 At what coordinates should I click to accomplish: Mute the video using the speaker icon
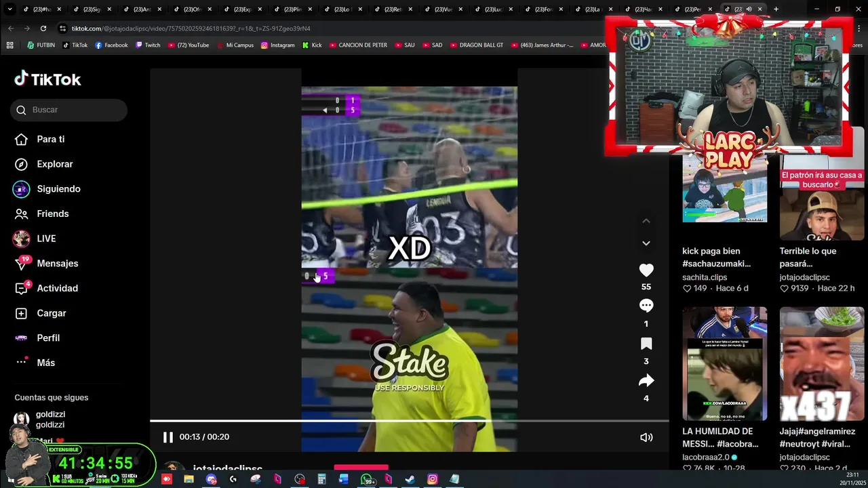coord(646,437)
